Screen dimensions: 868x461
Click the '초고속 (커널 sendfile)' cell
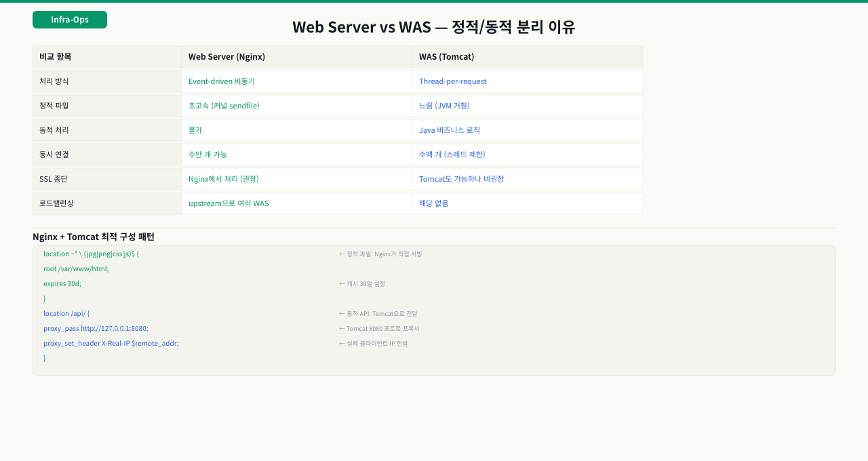click(x=297, y=106)
